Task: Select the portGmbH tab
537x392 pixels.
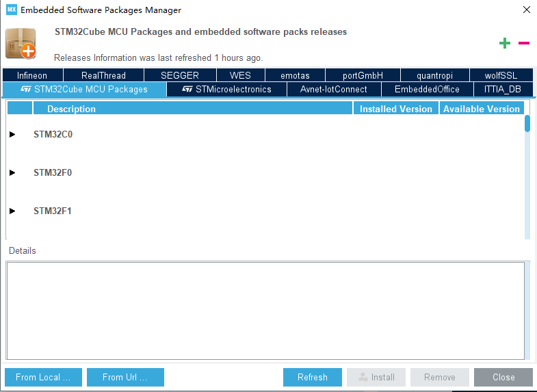Action: (x=363, y=75)
